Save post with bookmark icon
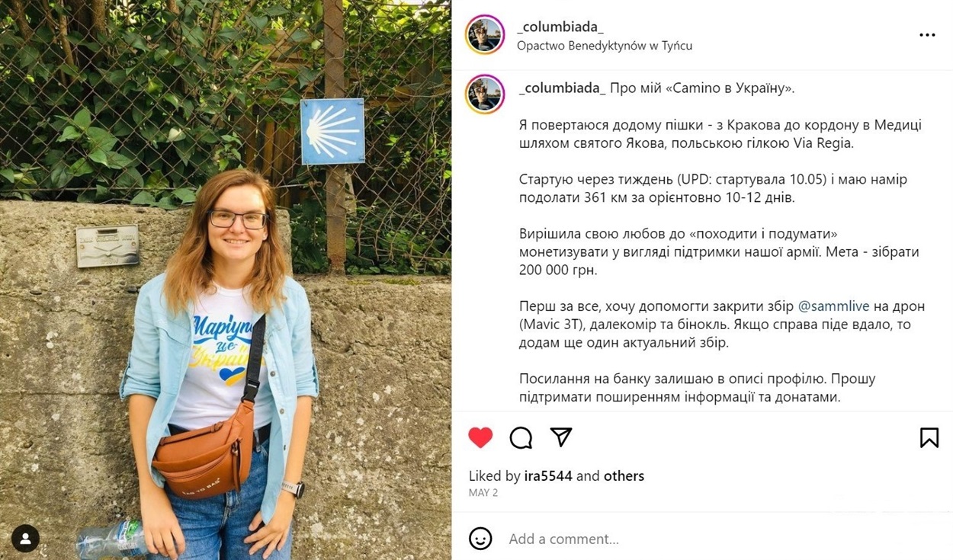The height and width of the screenshot is (560, 953). click(x=929, y=437)
